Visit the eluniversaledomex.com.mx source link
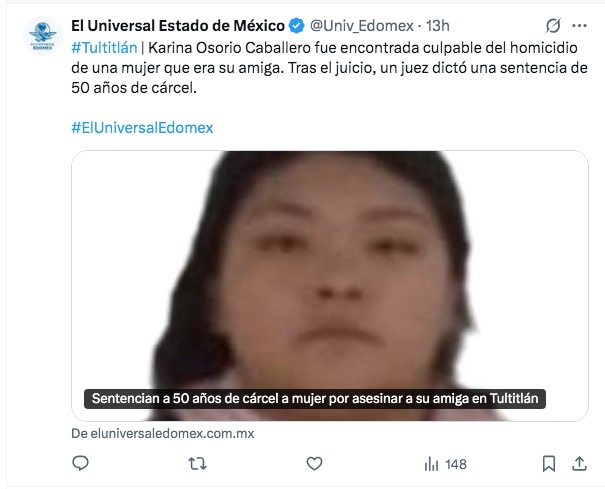The width and height of the screenshot is (605, 489). click(x=163, y=433)
